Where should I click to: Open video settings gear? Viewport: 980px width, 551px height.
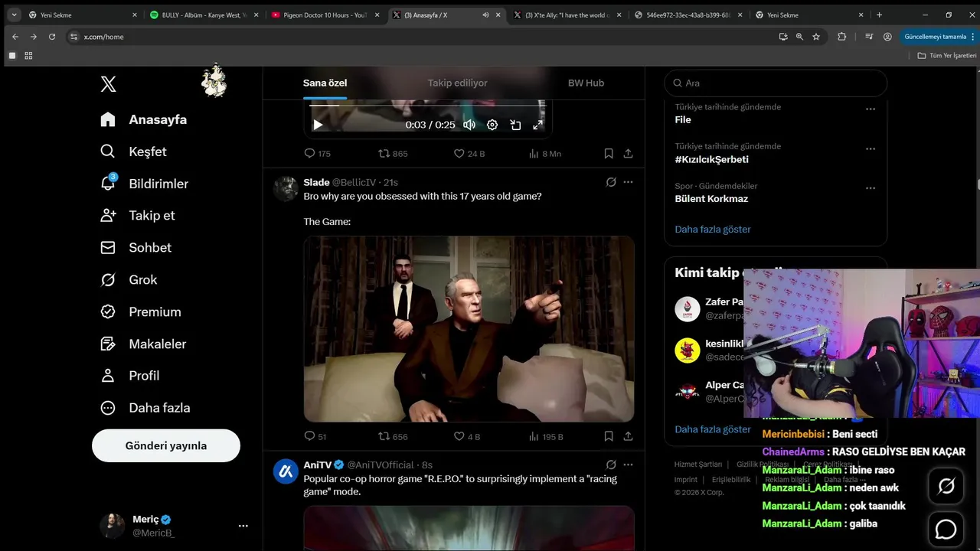(492, 125)
